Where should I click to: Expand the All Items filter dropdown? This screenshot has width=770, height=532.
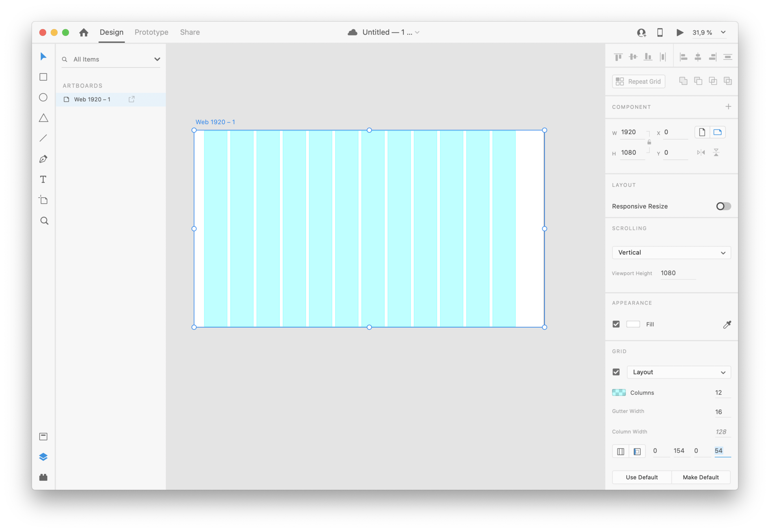tap(157, 59)
